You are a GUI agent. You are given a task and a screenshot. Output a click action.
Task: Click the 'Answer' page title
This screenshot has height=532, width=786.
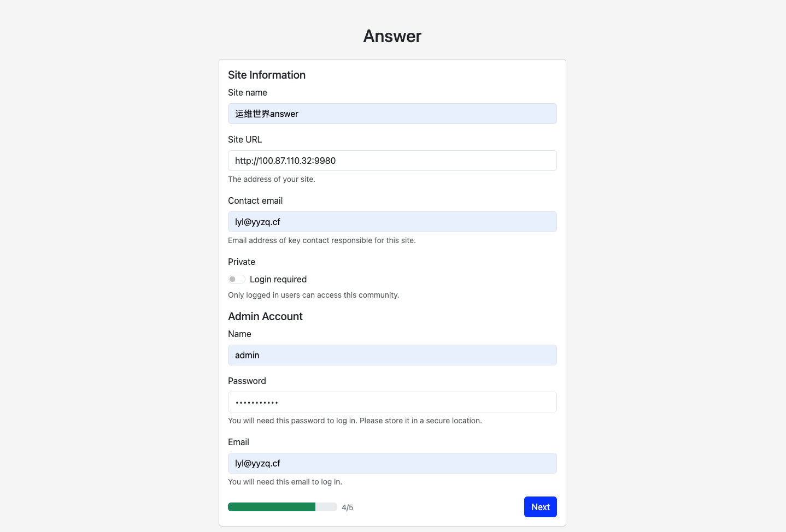click(x=392, y=36)
